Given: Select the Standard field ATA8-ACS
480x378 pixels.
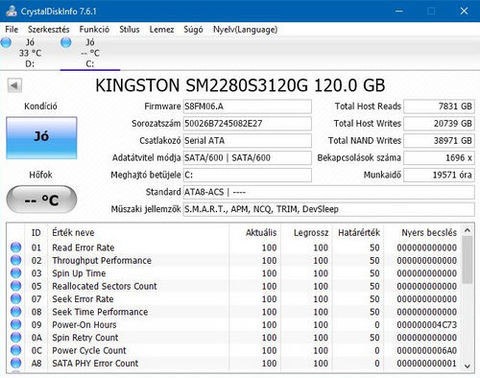Looking at the screenshot, I should 329,192.
